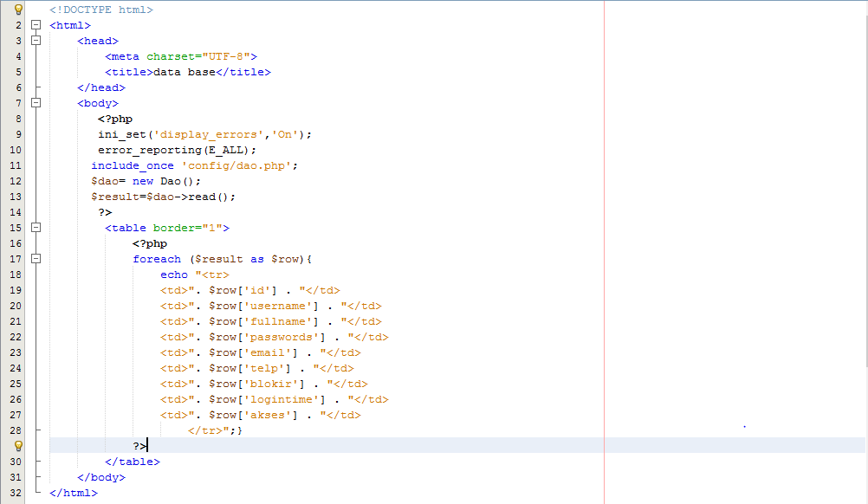The image size is (868, 504).
Task: Click the foreach keyword on line 17
Action: click(158, 259)
